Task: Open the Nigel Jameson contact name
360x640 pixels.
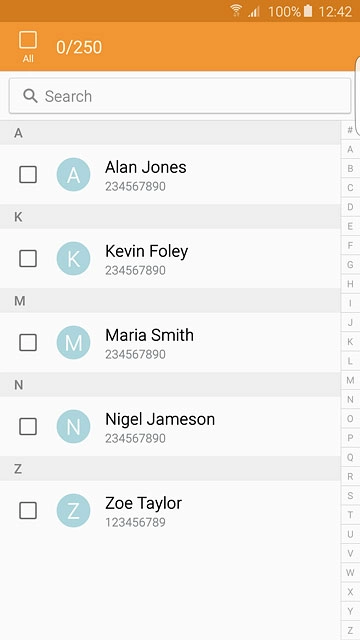Action: click(x=160, y=419)
